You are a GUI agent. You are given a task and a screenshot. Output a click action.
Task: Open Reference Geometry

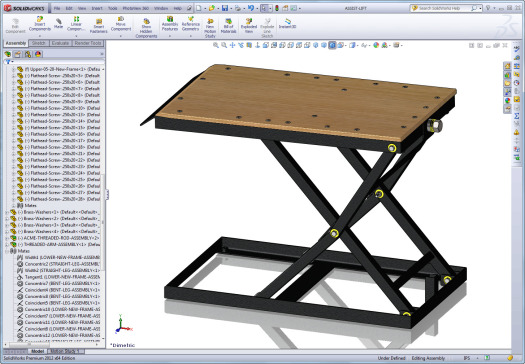point(191,23)
